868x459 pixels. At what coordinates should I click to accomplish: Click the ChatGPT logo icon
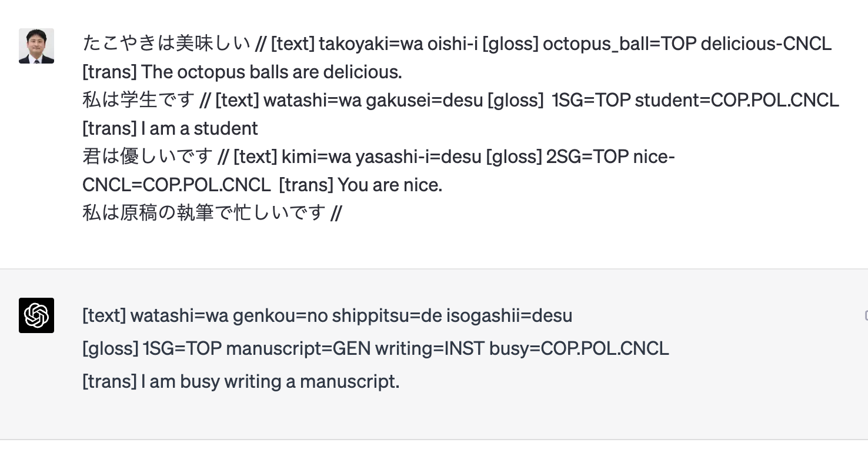tap(36, 315)
